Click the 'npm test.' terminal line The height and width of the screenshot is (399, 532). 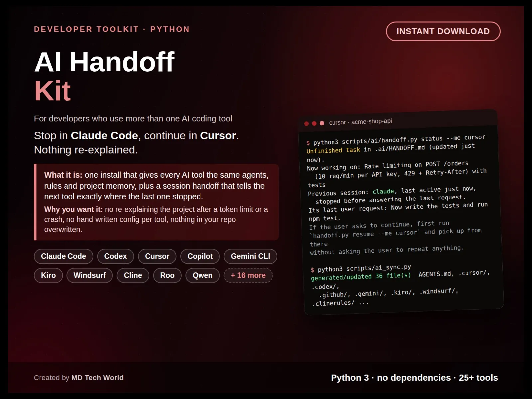coord(325,218)
